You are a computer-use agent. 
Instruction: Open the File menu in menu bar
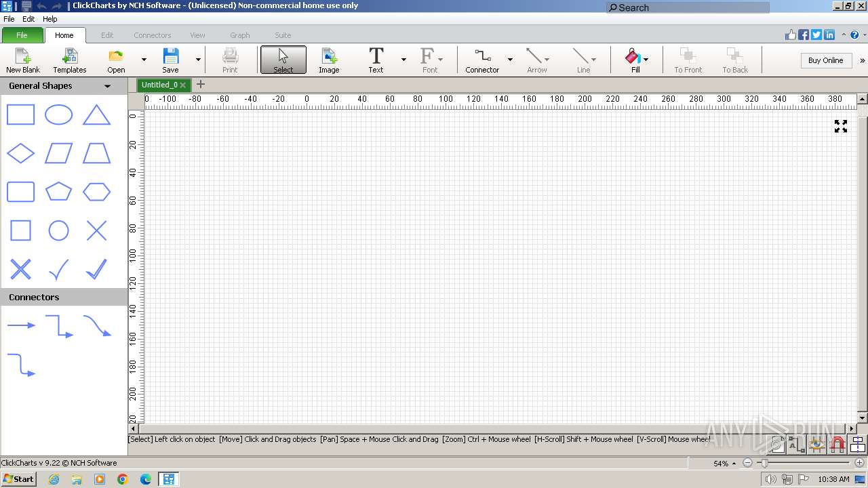click(x=9, y=19)
